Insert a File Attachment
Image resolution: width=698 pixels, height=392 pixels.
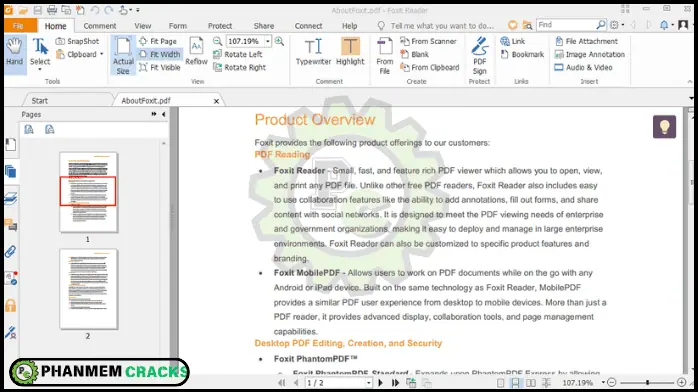(586, 41)
